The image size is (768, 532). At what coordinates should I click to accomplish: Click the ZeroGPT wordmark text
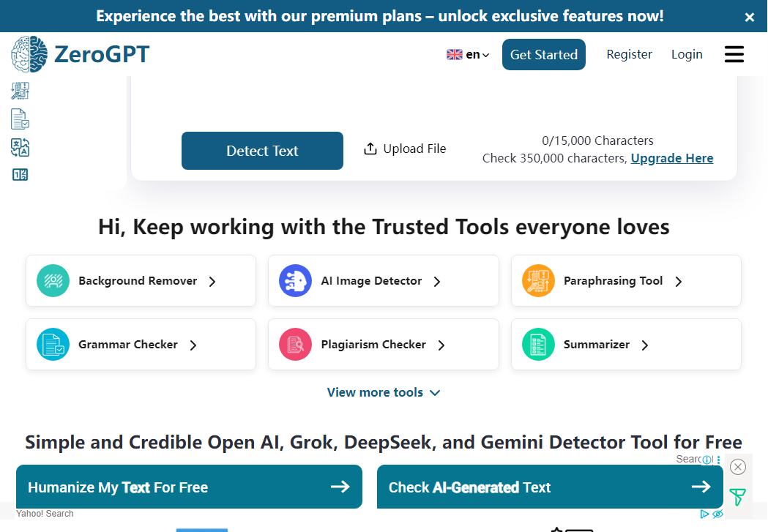[101, 54]
